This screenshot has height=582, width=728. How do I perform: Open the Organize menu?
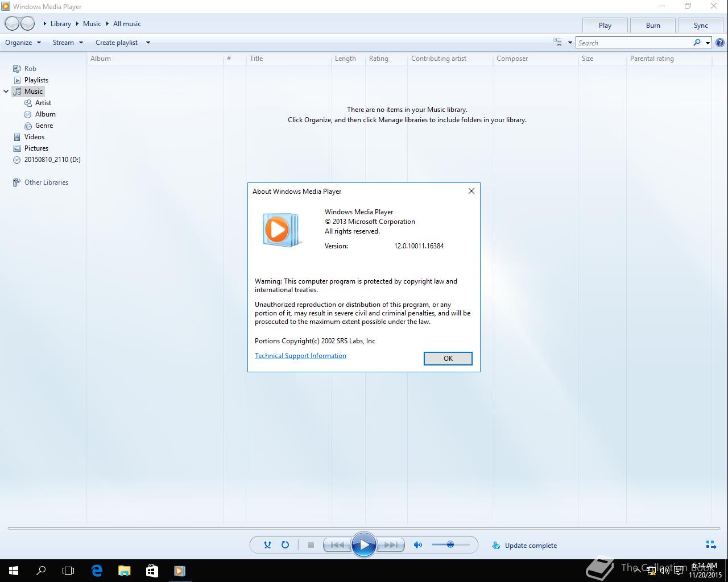[23, 43]
